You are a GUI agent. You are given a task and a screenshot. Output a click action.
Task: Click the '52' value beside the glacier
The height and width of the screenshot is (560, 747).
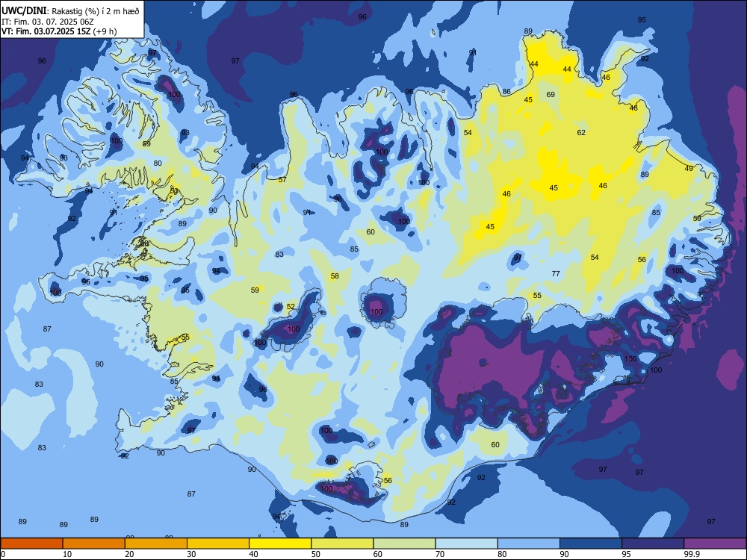[x=291, y=307]
